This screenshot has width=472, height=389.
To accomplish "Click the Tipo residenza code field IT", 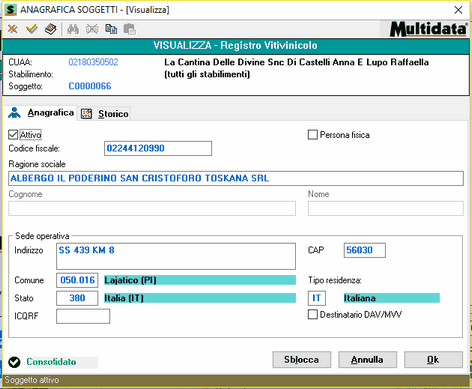I will (x=317, y=298).
